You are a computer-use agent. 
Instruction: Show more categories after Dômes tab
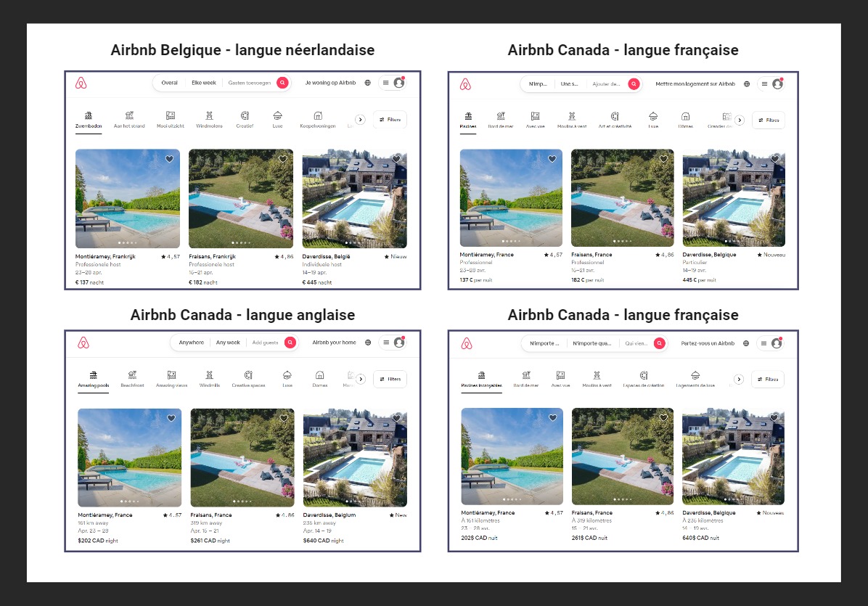click(x=740, y=120)
